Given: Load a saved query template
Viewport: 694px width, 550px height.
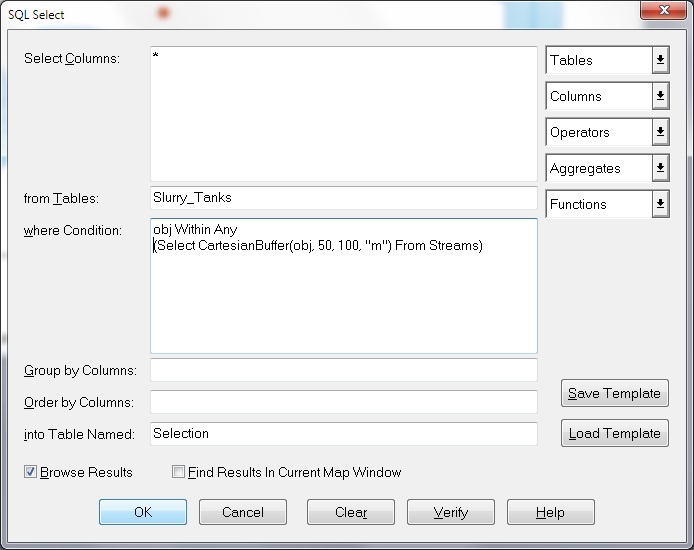Looking at the screenshot, I should [x=614, y=433].
